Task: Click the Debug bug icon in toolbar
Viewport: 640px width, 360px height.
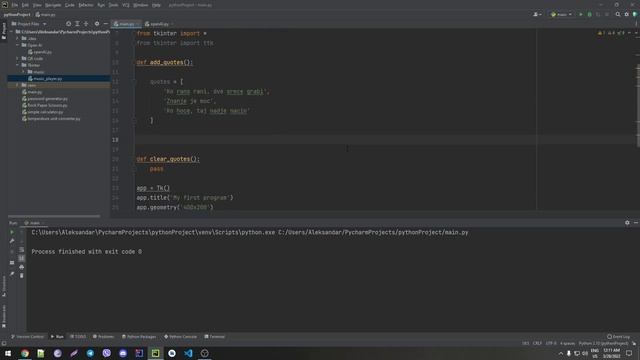Action: point(589,14)
